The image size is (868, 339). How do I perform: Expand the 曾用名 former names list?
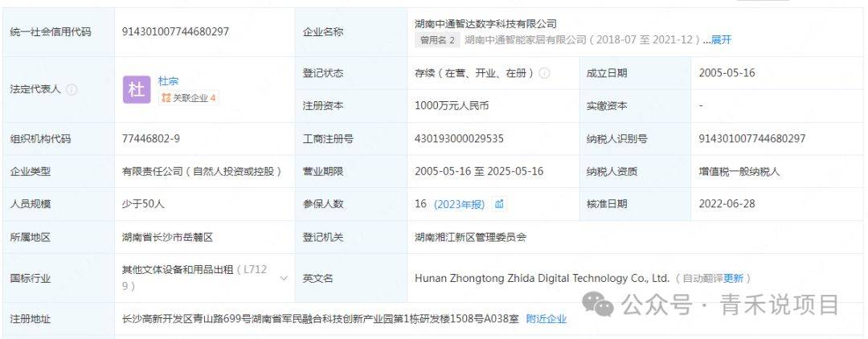(x=721, y=39)
